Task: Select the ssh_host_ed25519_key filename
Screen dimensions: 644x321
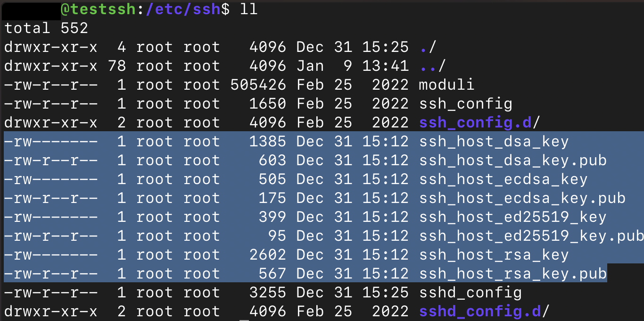Action: [x=512, y=217]
